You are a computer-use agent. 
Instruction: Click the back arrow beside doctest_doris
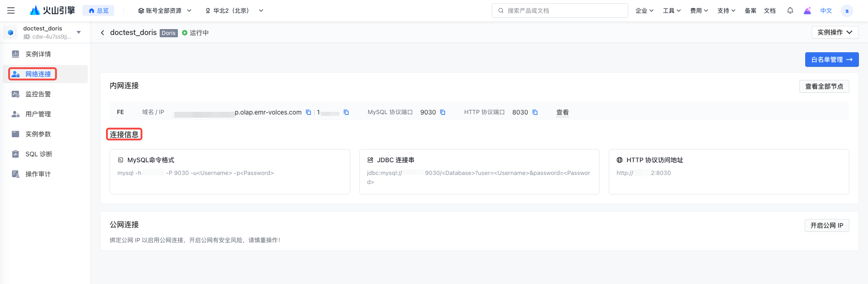(102, 33)
